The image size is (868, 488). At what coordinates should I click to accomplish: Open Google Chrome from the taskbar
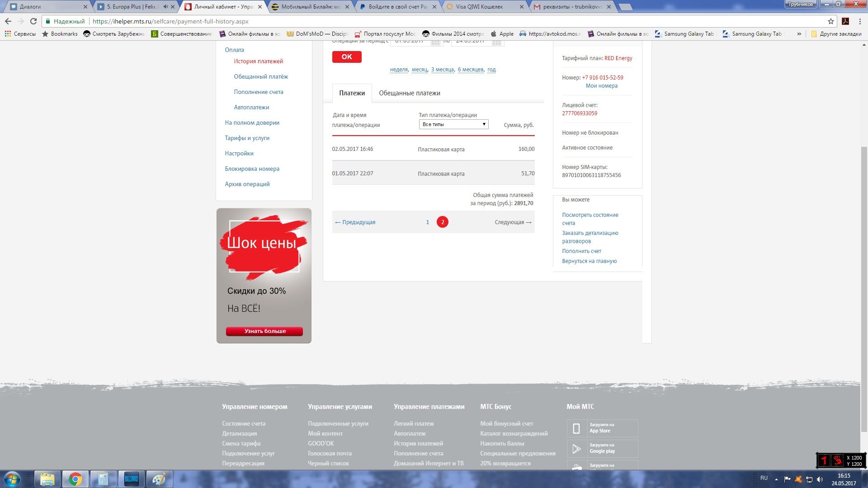[75, 479]
